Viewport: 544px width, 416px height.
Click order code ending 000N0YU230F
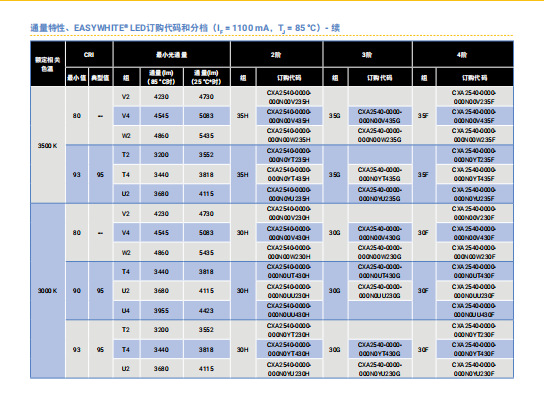[474, 369]
